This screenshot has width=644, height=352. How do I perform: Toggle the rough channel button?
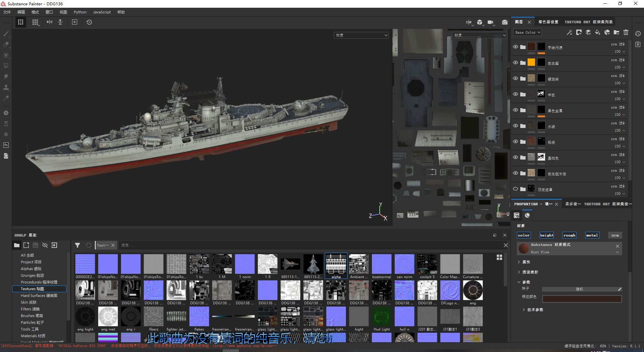[x=570, y=235]
